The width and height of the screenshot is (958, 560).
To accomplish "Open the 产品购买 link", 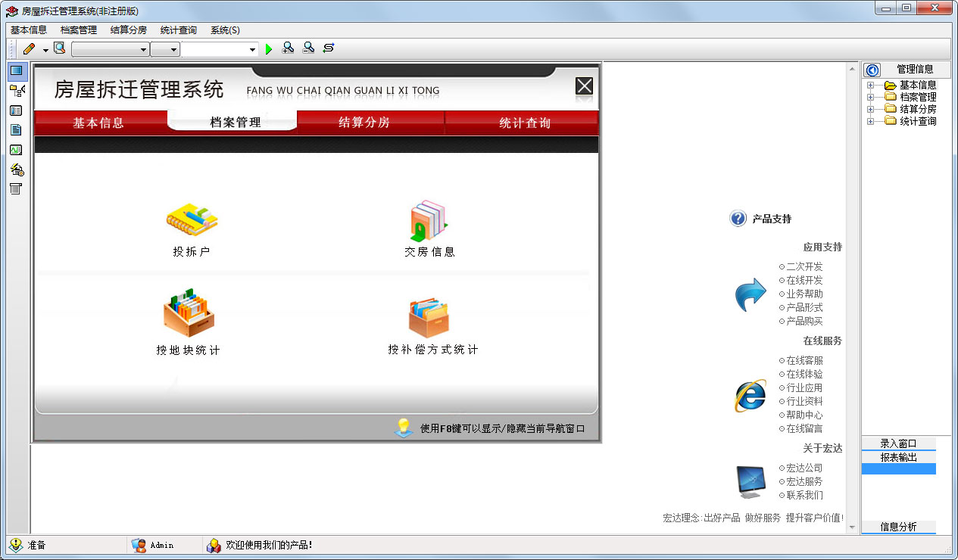I will coord(804,321).
